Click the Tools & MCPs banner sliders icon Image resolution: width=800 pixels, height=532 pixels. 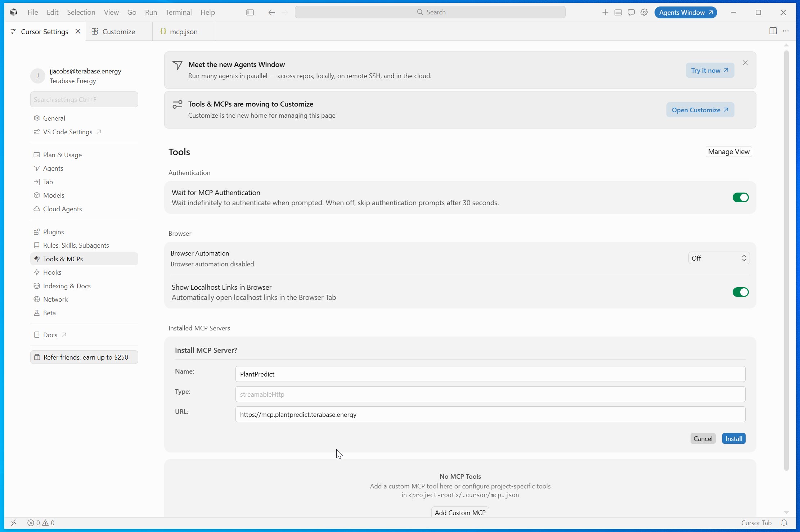(177, 104)
